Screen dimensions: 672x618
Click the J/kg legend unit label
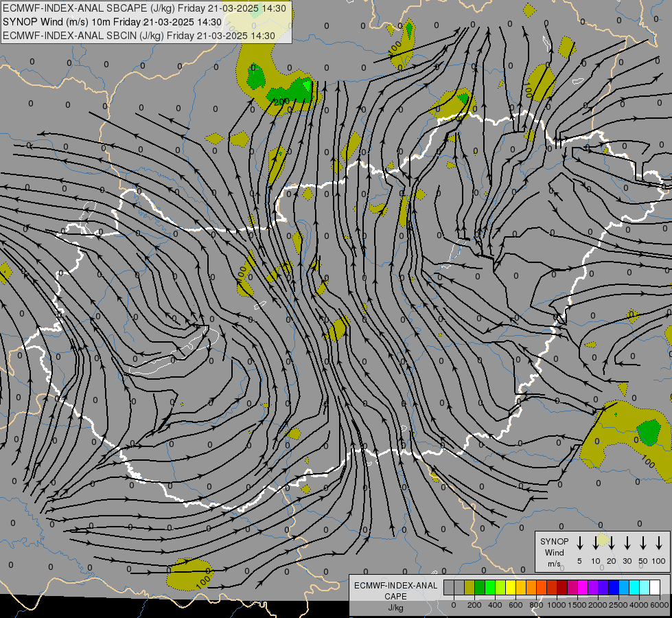(395, 608)
